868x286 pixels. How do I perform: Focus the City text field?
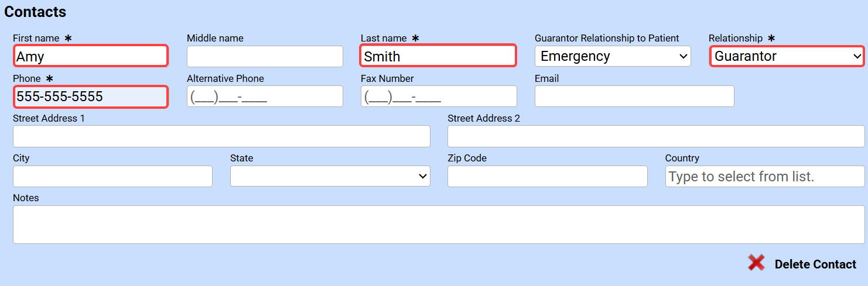pos(112,176)
